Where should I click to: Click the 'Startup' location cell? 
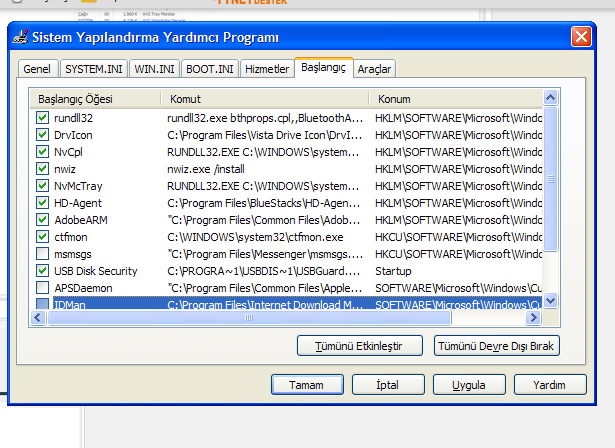click(x=393, y=271)
